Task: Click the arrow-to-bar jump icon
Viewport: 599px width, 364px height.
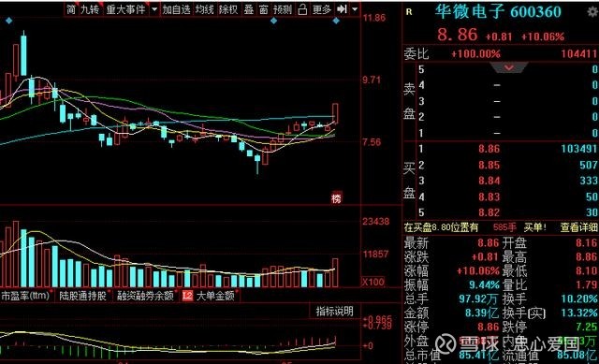Action: pos(342,9)
